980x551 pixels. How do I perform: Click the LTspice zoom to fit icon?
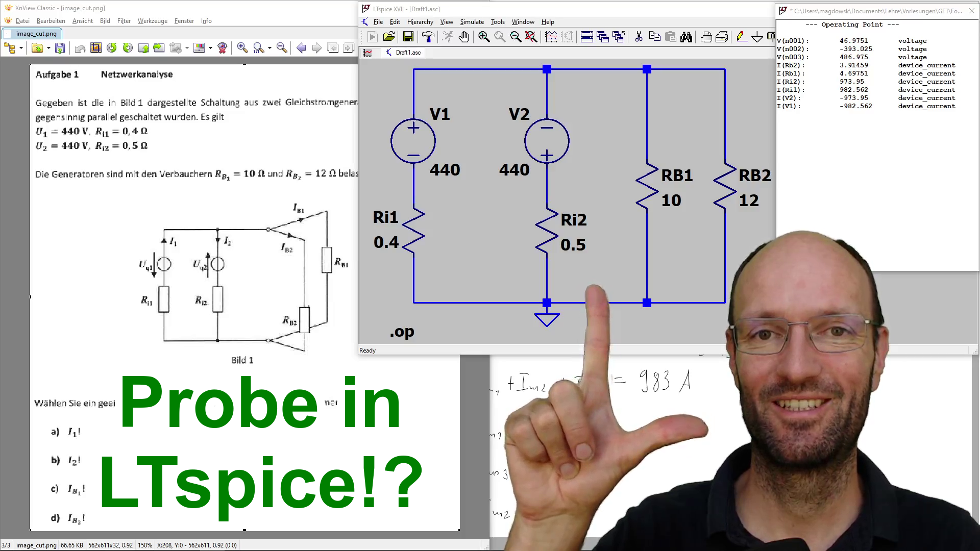click(x=531, y=37)
